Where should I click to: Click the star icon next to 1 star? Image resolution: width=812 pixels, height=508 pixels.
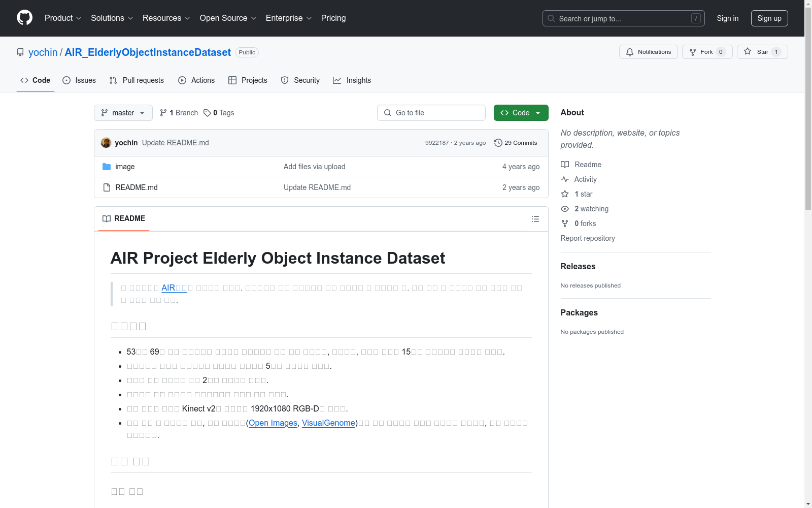565,194
